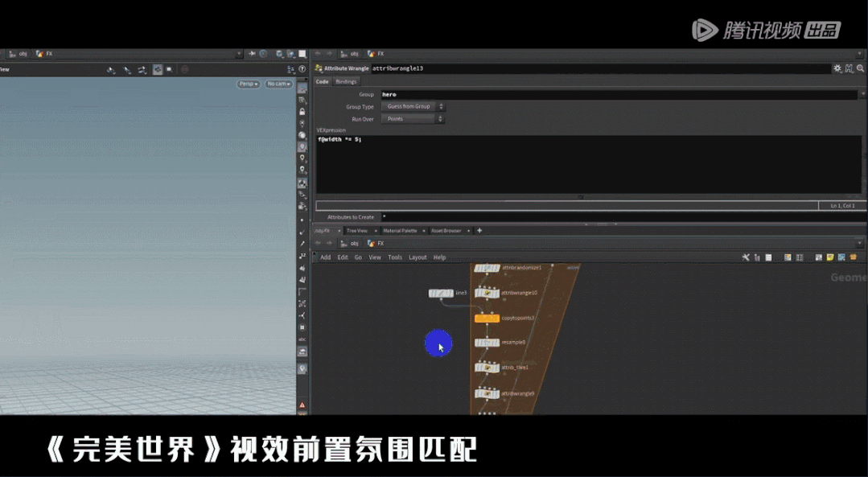Open the No cam camera dropdown
Image resolution: width=868 pixels, height=477 pixels.
pyautogui.click(x=278, y=84)
